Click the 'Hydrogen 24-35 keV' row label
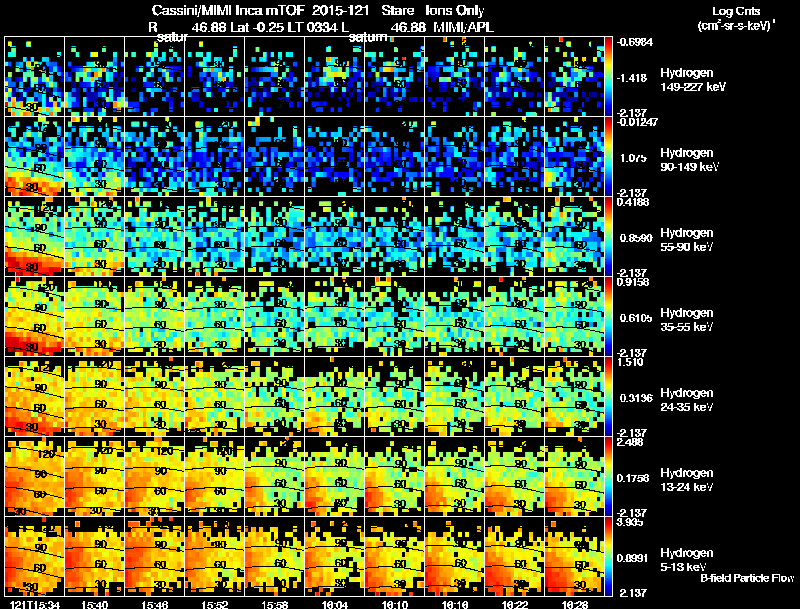Viewport: 800px width, 609px height. pos(687,400)
